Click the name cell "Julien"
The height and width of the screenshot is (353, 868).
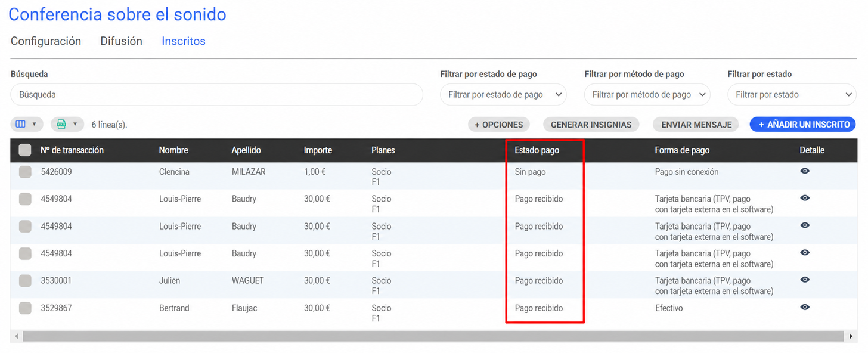[169, 281]
